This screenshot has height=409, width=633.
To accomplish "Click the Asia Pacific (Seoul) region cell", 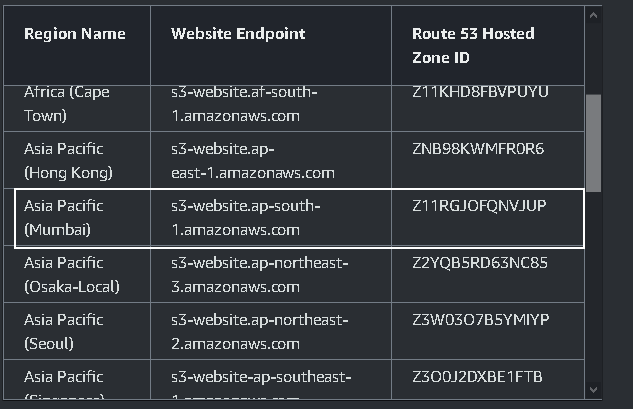I will tap(64, 331).
